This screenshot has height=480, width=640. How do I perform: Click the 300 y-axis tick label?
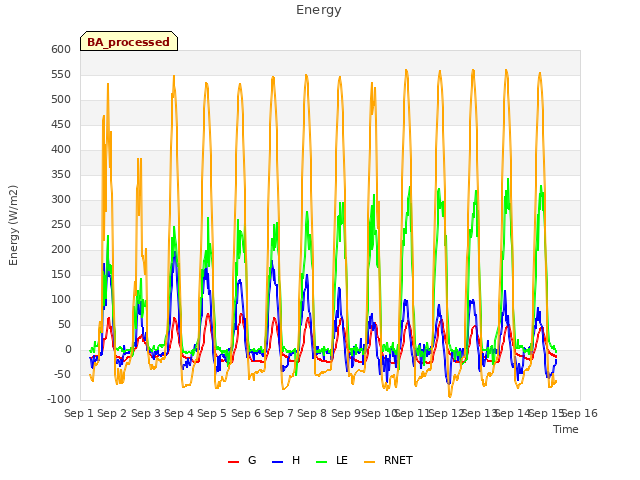tap(61, 200)
